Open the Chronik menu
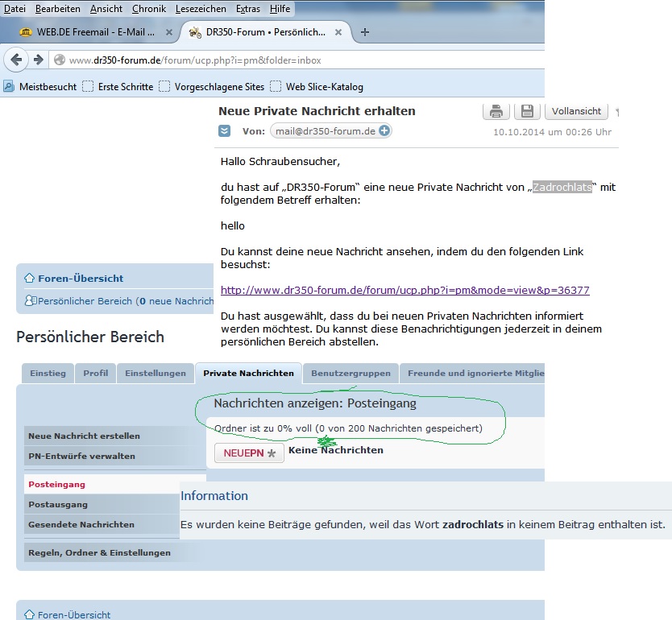This screenshot has width=672, height=620. 149,8
